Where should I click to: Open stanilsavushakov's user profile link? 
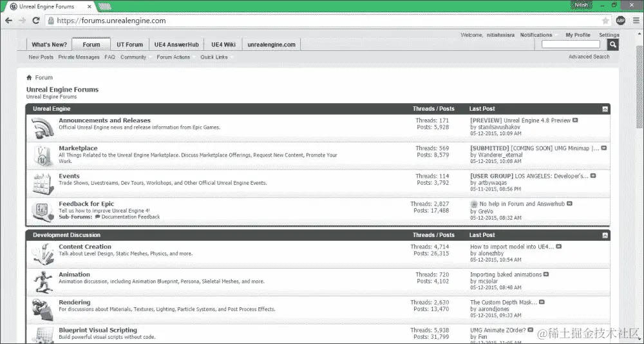tap(499, 127)
